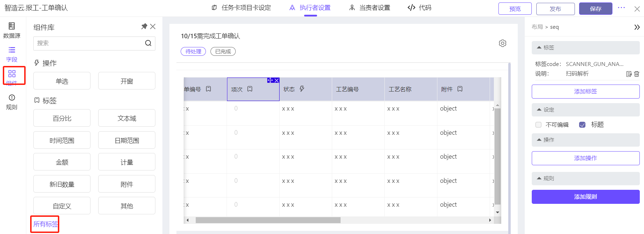Select the 已完成 status tab
The height and width of the screenshot is (234, 644).
pyautogui.click(x=223, y=52)
